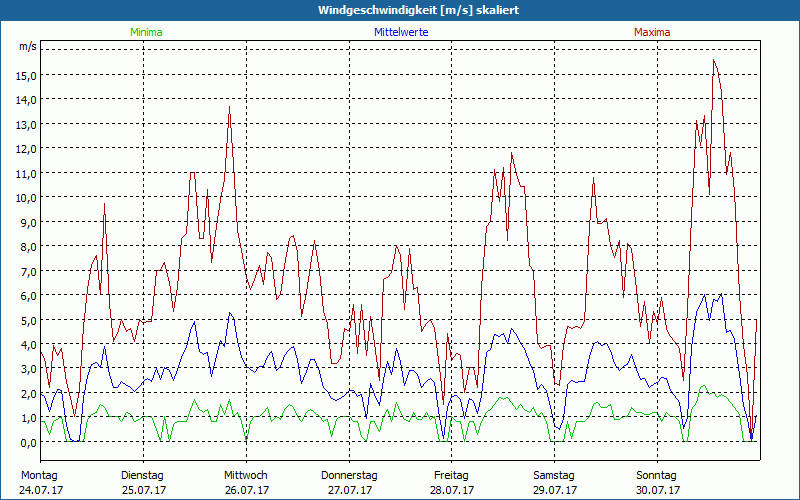Click the '24.07.17' date label
Viewport: 800px width, 500px height.
tap(41, 490)
